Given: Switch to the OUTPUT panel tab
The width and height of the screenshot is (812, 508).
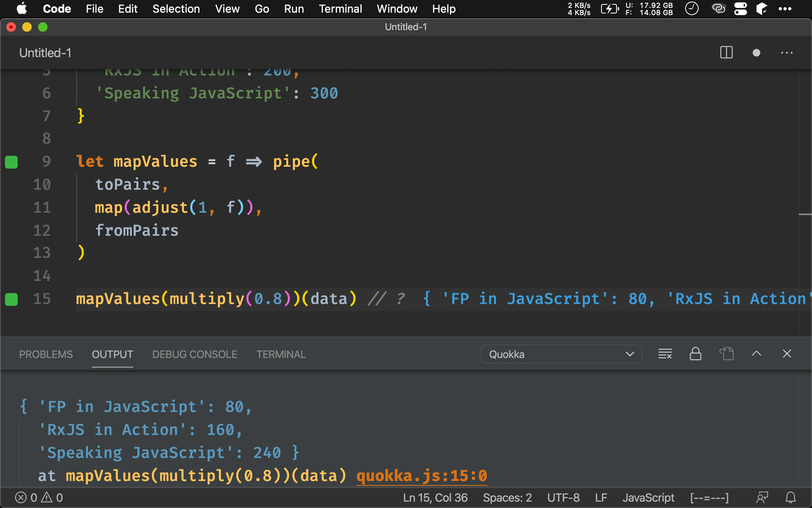Looking at the screenshot, I should click(112, 354).
